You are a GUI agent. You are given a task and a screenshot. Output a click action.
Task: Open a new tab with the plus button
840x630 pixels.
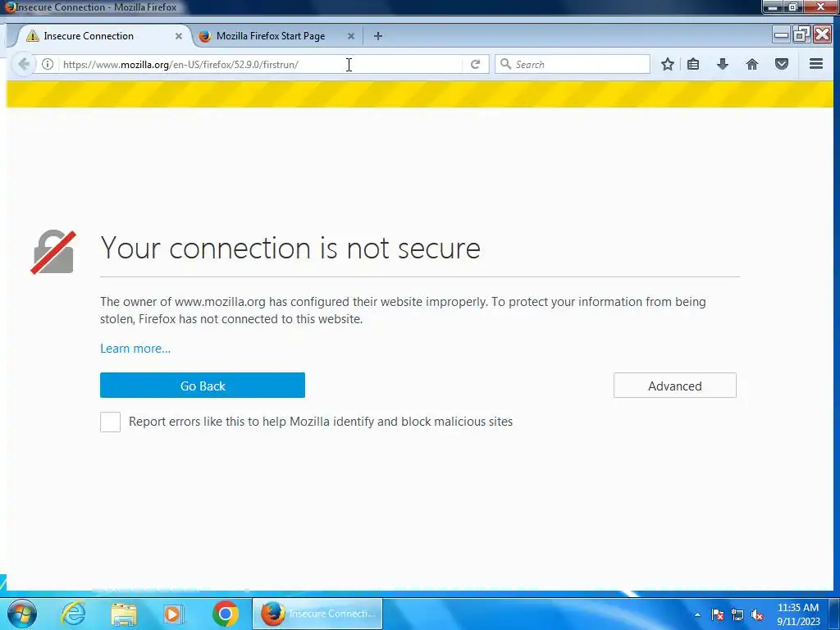378,36
